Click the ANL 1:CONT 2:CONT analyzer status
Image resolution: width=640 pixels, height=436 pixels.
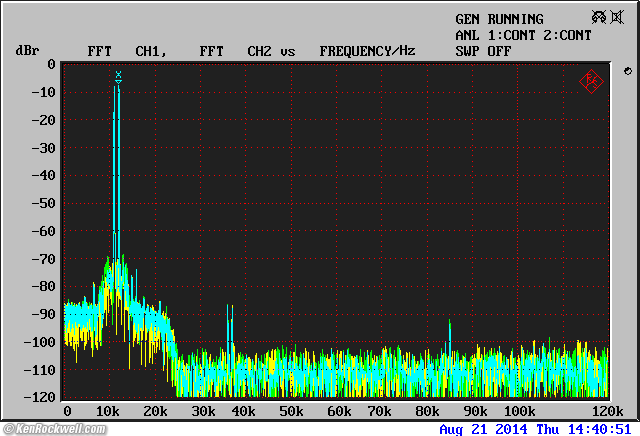point(523,35)
